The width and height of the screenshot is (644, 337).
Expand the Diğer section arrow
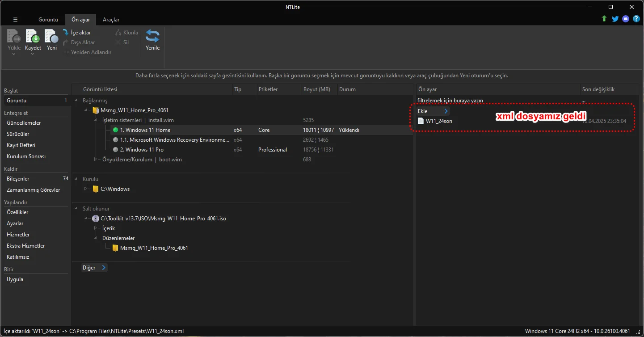(x=104, y=268)
